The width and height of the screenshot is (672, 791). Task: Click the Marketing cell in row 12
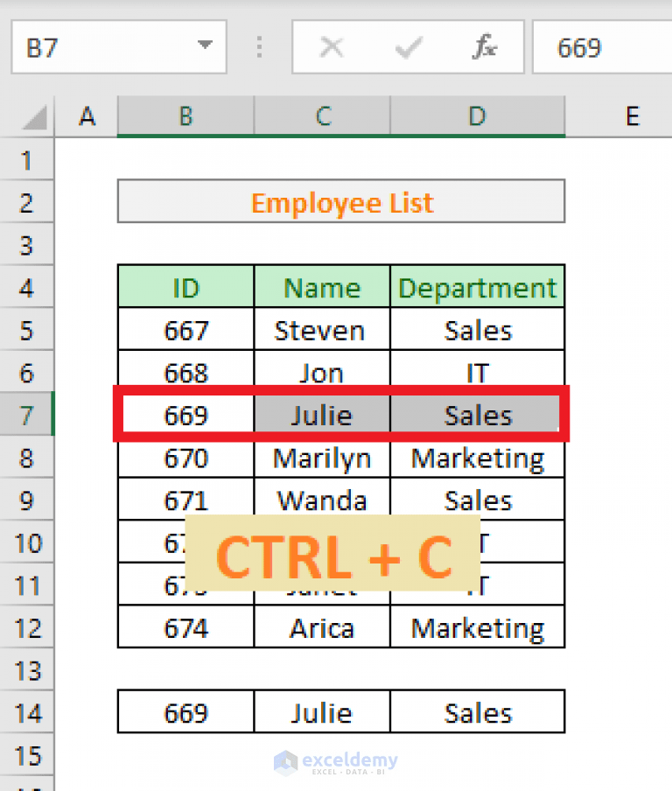point(477,627)
